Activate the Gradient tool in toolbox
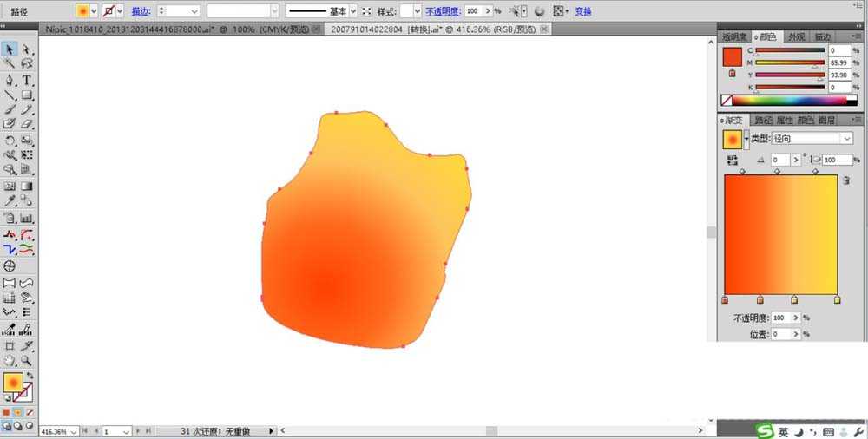Image resolution: width=868 pixels, height=439 pixels. pyautogui.click(x=27, y=187)
